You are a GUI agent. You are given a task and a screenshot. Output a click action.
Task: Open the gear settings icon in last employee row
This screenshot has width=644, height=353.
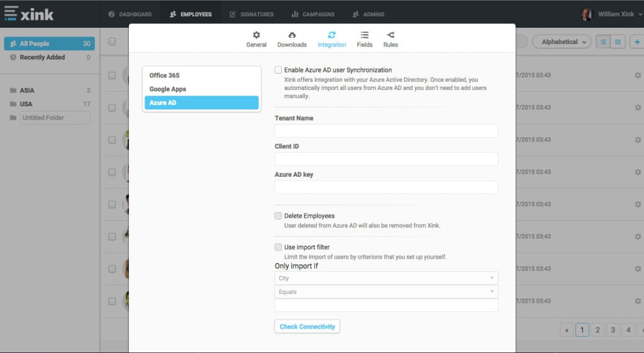click(638, 301)
